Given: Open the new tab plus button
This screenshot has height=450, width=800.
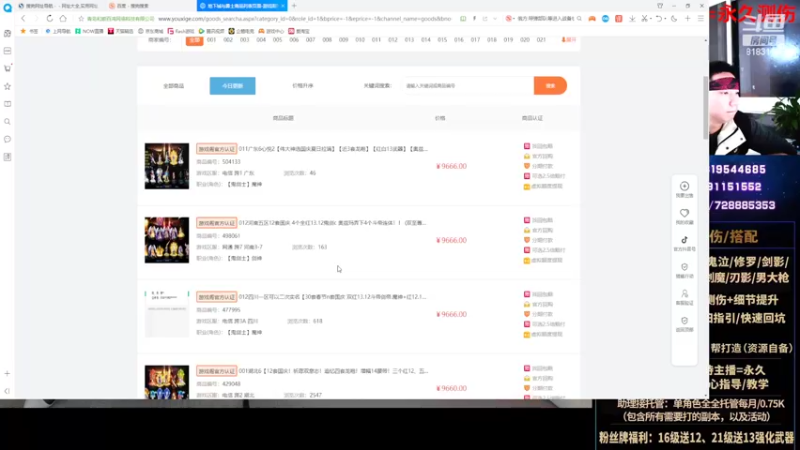Looking at the screenshot, I should (294, 6).
